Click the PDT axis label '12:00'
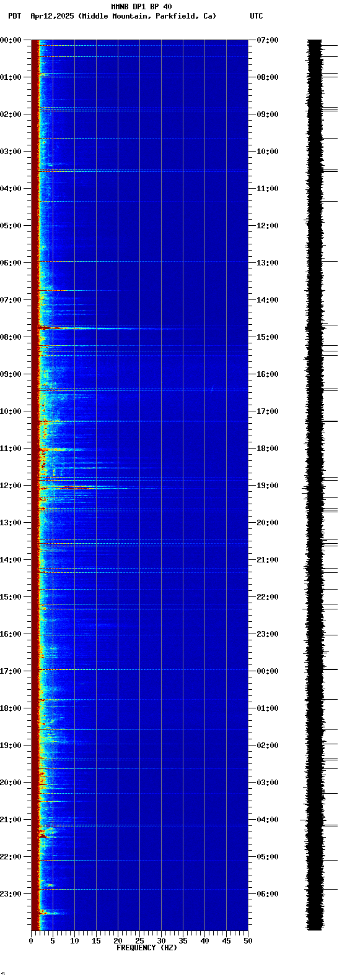This screenshot has width=342, height=980. coord(11,486)
